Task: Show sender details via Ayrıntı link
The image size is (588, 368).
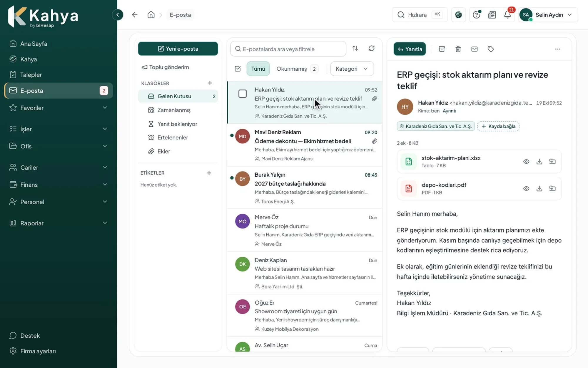Action: pyautogui.click(x=449, y=111)
